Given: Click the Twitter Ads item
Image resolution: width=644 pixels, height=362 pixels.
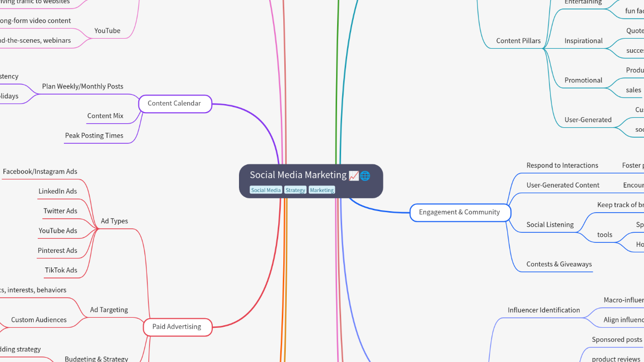Looking at the screenshot, I should point(60,211).
